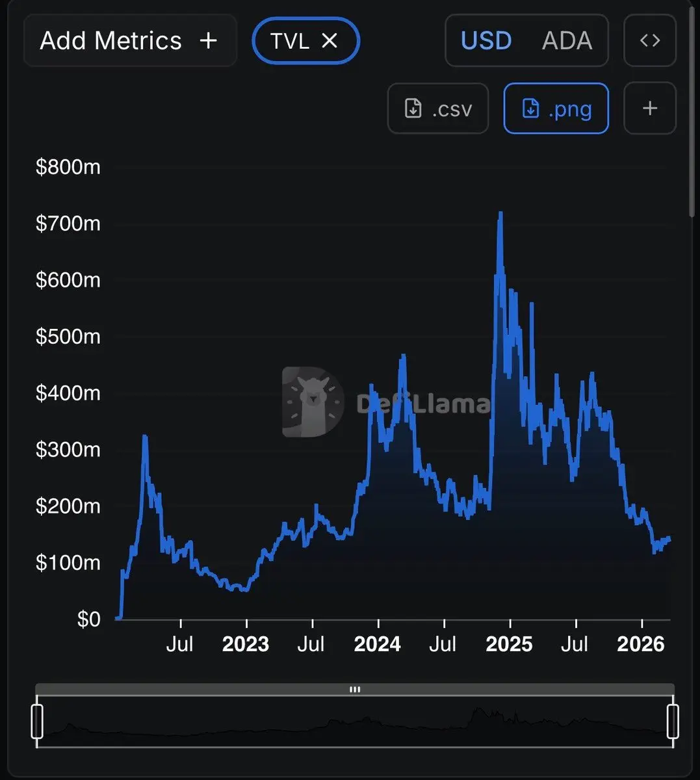Click the $800m y-axis label
The image size is (700, 780).
[68, 167]
